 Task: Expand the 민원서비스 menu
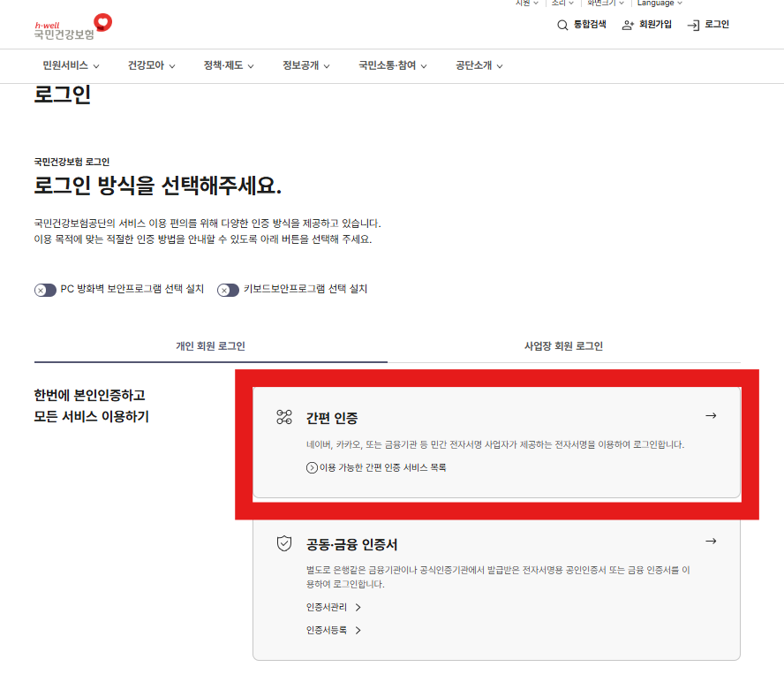click(x=71, y=65)
